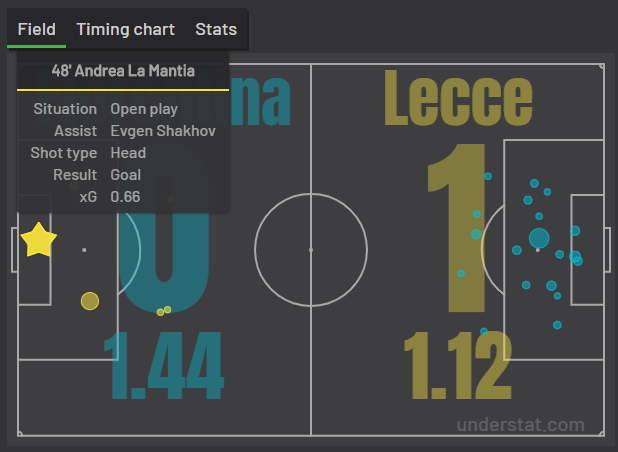
Task: Click the Lecce 1.12 xG total
Action: point(458,366)
